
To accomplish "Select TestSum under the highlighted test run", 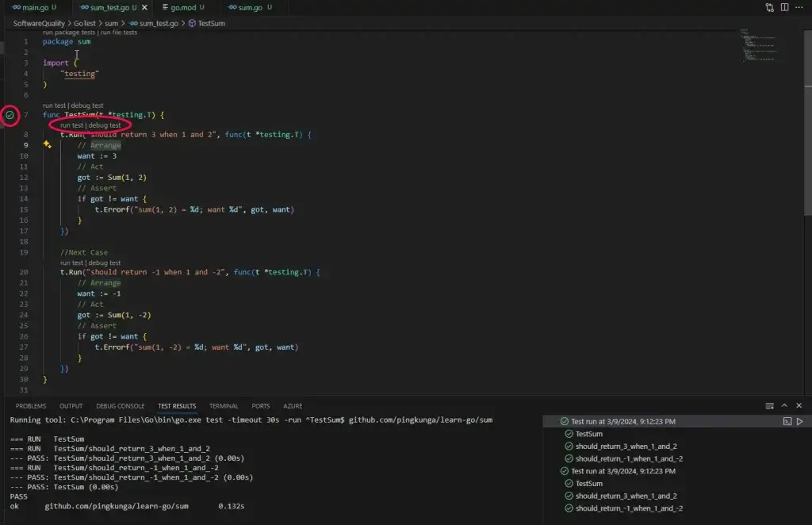I will 589,434.
